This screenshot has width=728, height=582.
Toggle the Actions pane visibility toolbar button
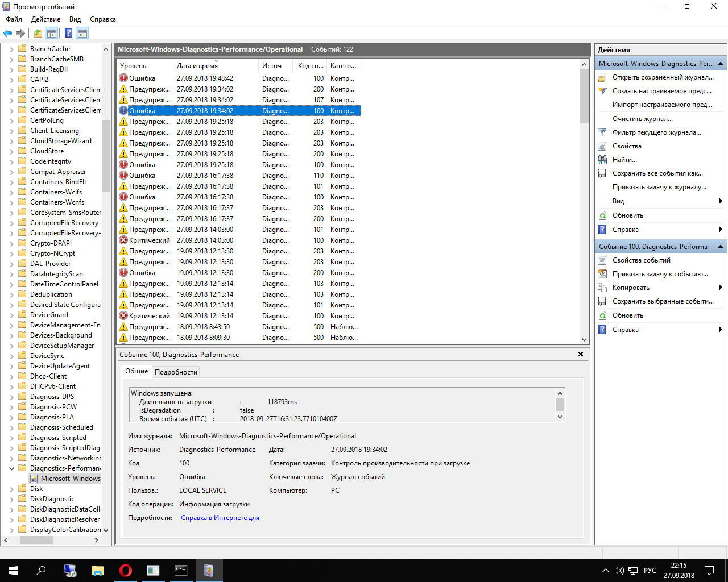click(x=82, y=33)
